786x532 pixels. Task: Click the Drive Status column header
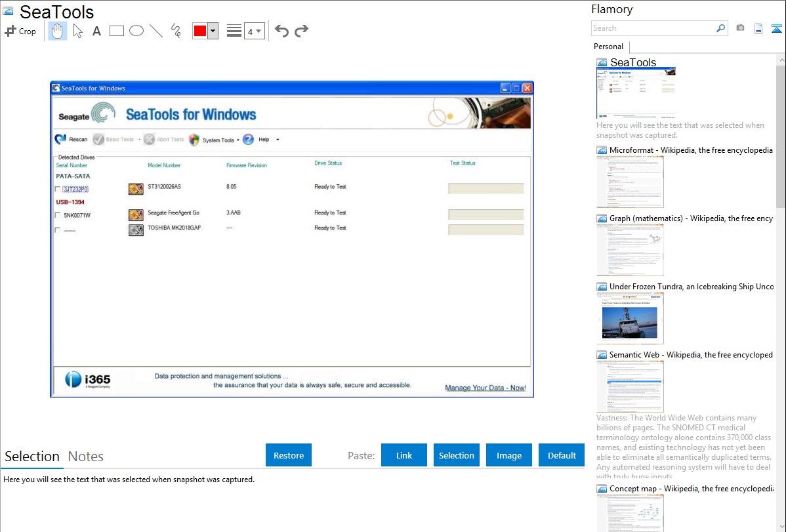328,163
